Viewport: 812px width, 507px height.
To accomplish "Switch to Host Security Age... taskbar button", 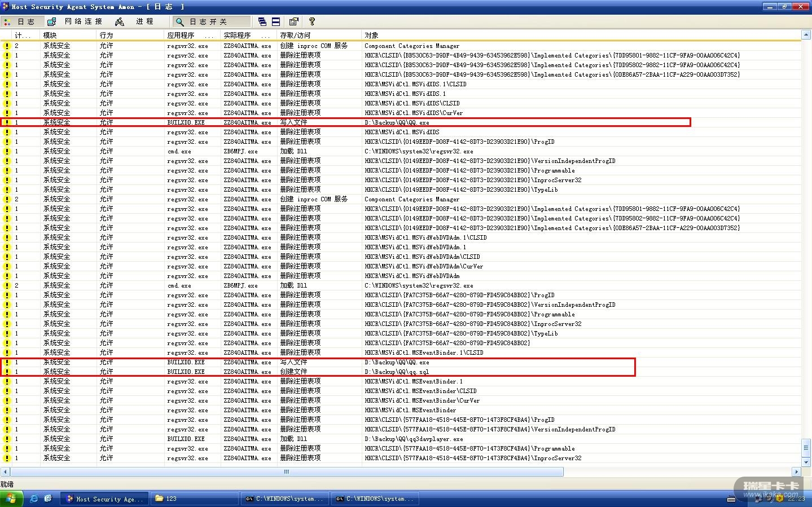I will pyautogui.click(x=105, y=499).
